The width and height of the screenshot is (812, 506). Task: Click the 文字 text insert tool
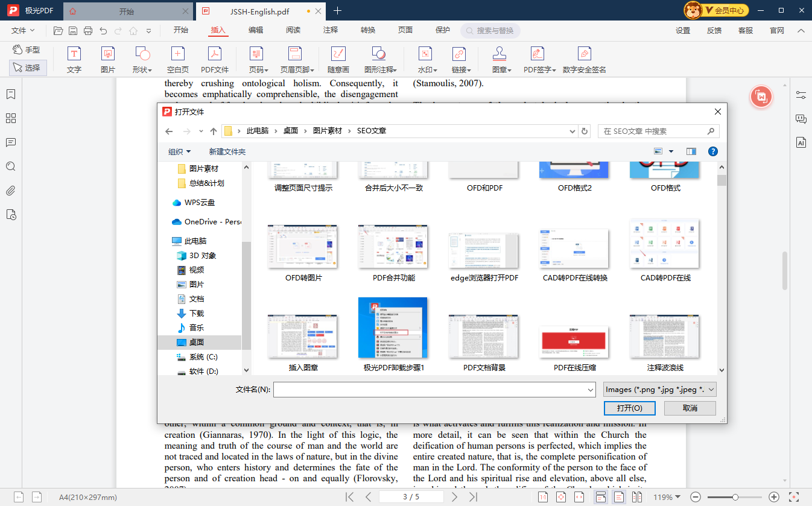[74, 60]
